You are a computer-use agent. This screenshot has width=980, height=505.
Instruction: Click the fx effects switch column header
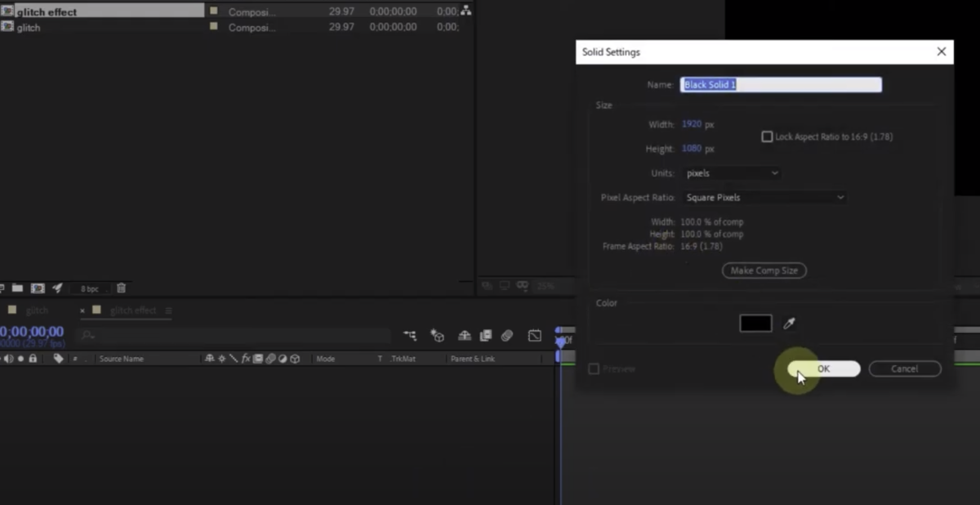(245, 359)
